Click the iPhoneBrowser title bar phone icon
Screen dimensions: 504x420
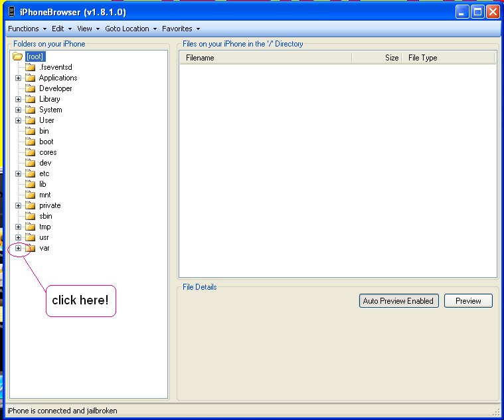(x=11, y=12)
